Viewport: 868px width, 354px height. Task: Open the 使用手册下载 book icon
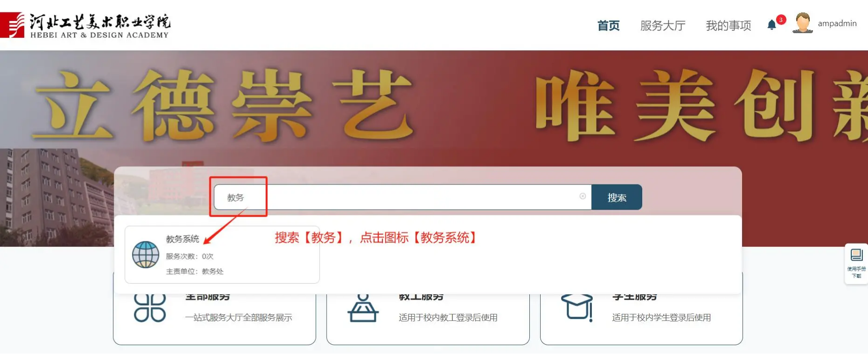tap(856, 255)
